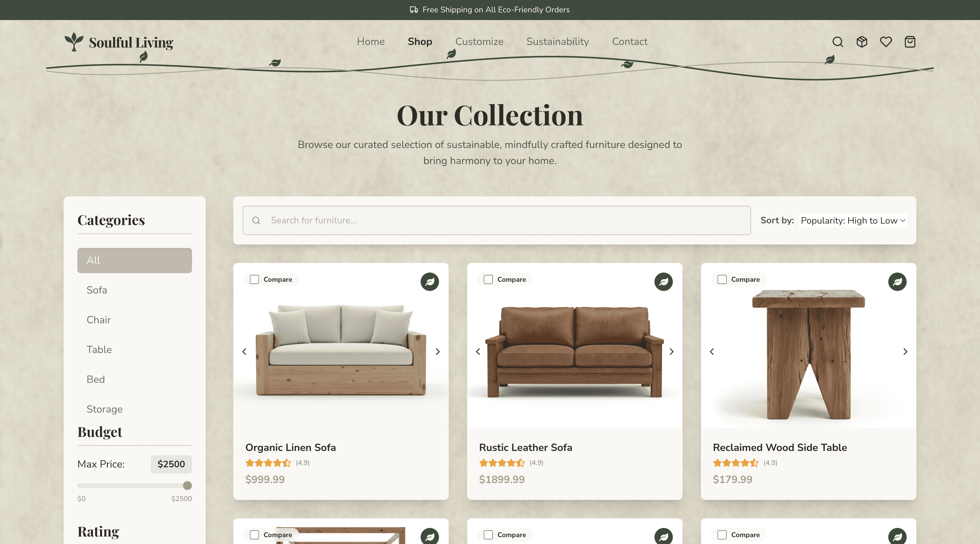Click the Max Price slider handle
The height and width of the screenshot is (544, 980).
tap(187, 486)
